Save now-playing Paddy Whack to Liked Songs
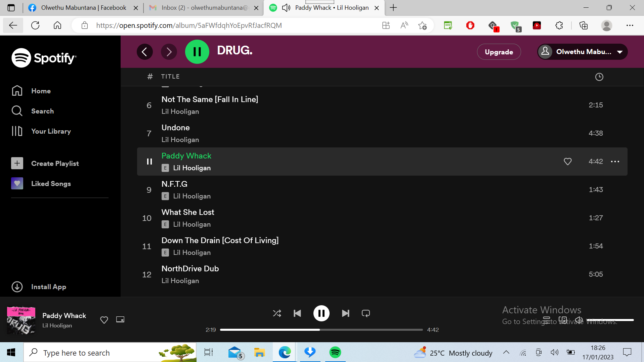 (x=104, y=320)
